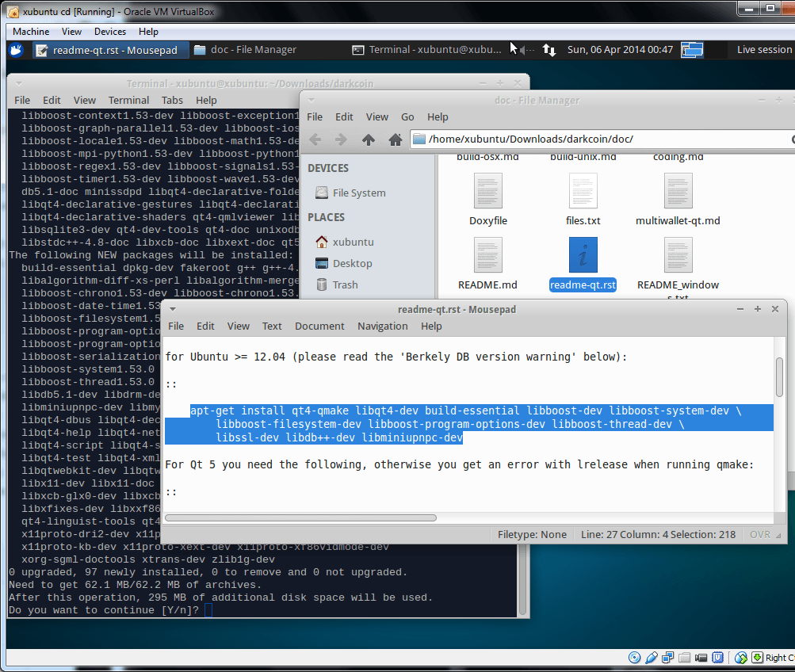This screenshot has height=672, width=795.
Task: Select the Doxyfile file icon
Action: pos(487,190)
